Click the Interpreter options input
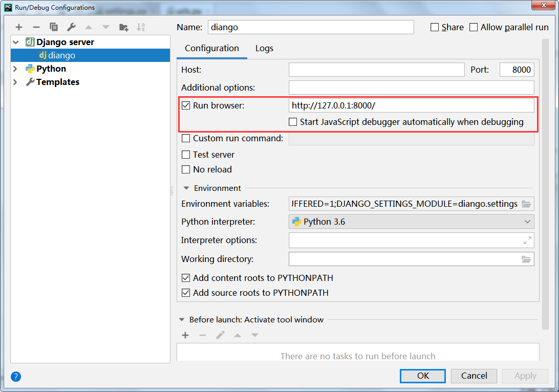 (x=406, y=240)
